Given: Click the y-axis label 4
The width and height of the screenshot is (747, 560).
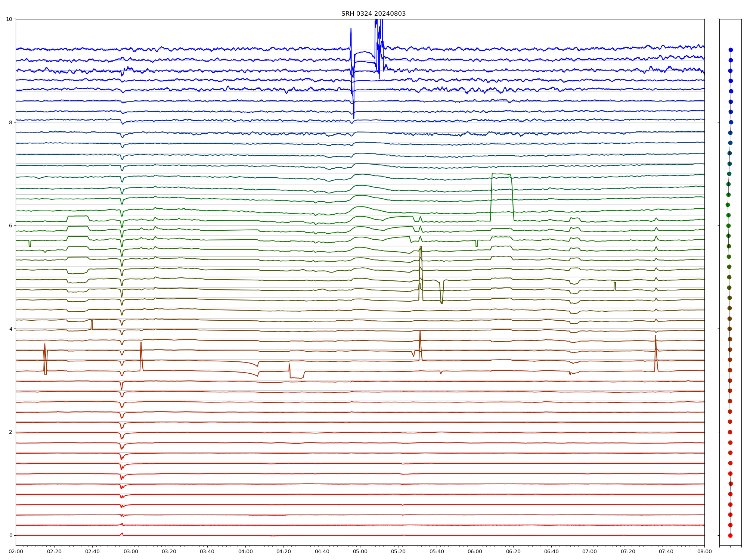Looking at the screenshot, I should point(11,329).
